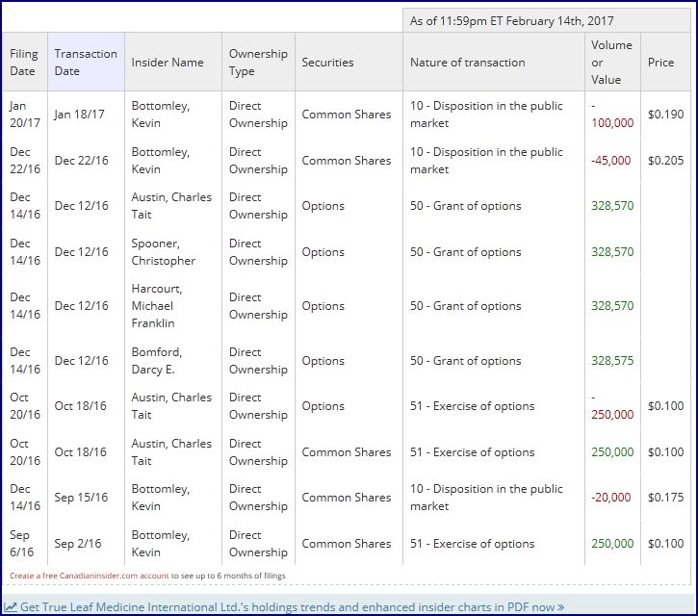Image resolution: width=698 pixels, height=616 pixels.
Task: Click the -45,000 volume value
Action: click(611, 161)
